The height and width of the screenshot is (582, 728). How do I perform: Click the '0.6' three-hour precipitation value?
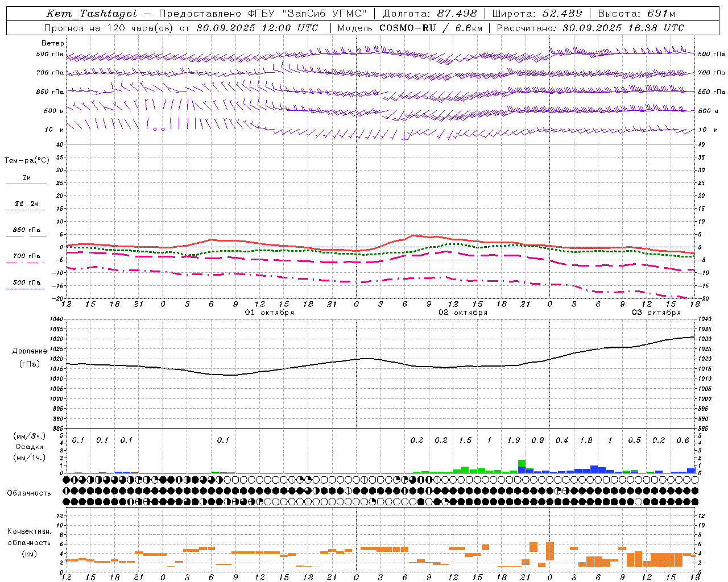coord(682,440)
